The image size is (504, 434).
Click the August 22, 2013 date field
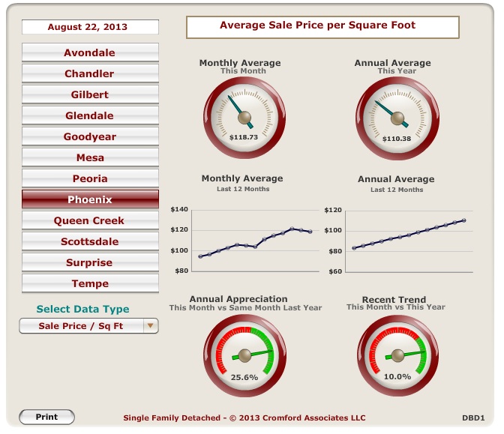pyautogui.click(x=90, y=27)
